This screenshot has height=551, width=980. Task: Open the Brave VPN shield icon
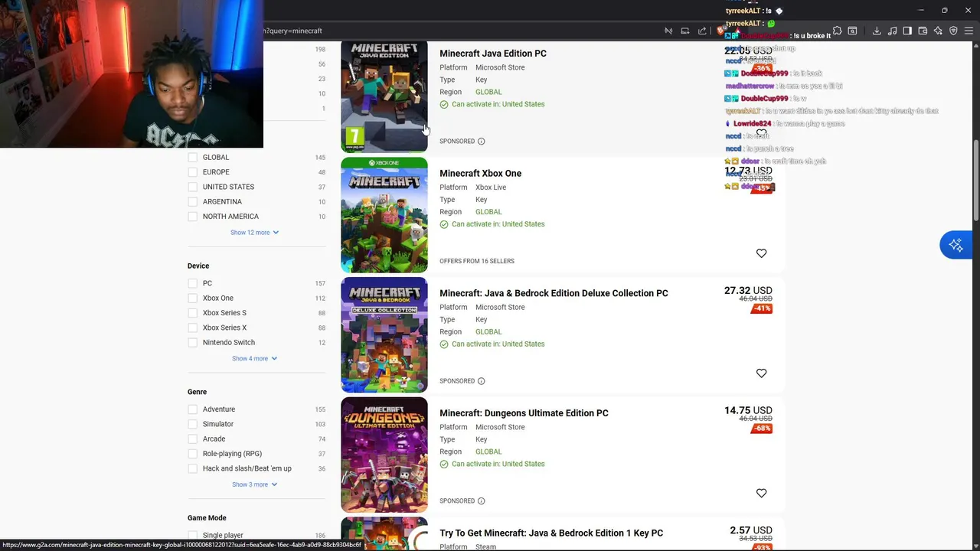[x=953, y=31]
